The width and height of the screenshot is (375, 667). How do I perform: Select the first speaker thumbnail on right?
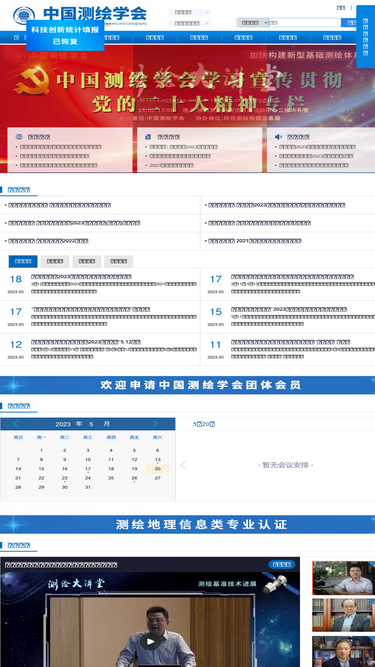point(344,578)
